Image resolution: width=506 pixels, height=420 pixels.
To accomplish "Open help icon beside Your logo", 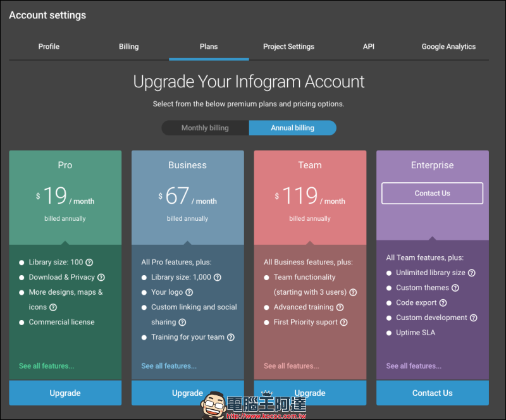I will pos(189,292).
